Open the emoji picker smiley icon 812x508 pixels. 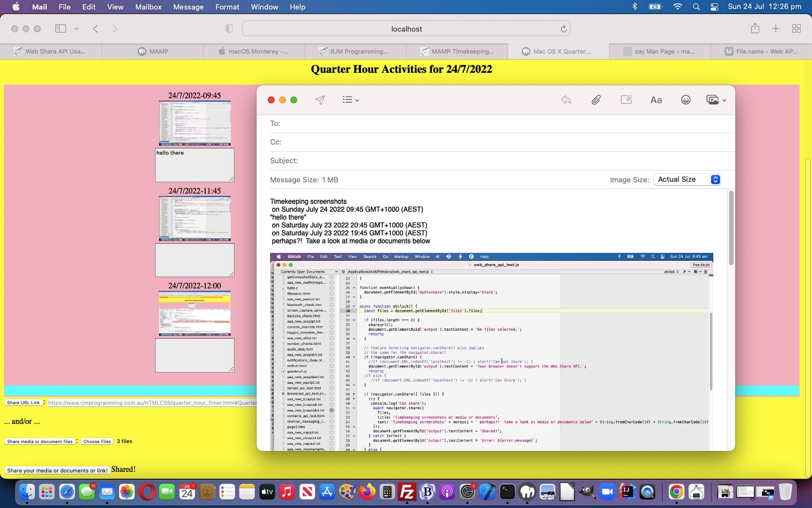[x=686, y=100]
